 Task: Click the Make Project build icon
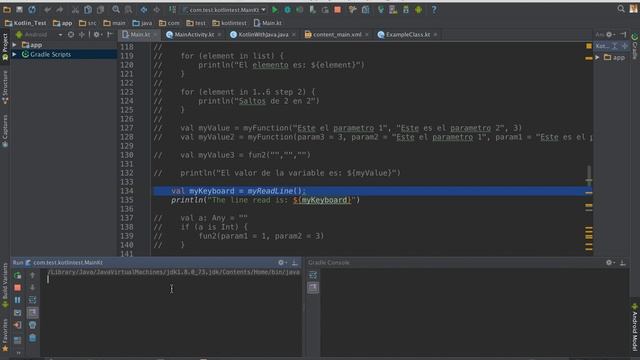[x=172, y=9]
